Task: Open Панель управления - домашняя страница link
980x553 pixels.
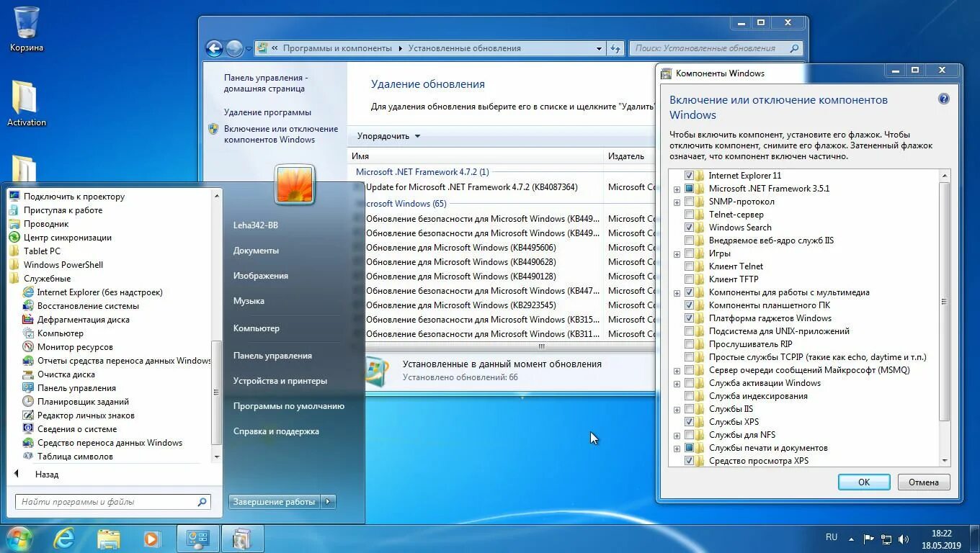Action: (x=266, y=83)
